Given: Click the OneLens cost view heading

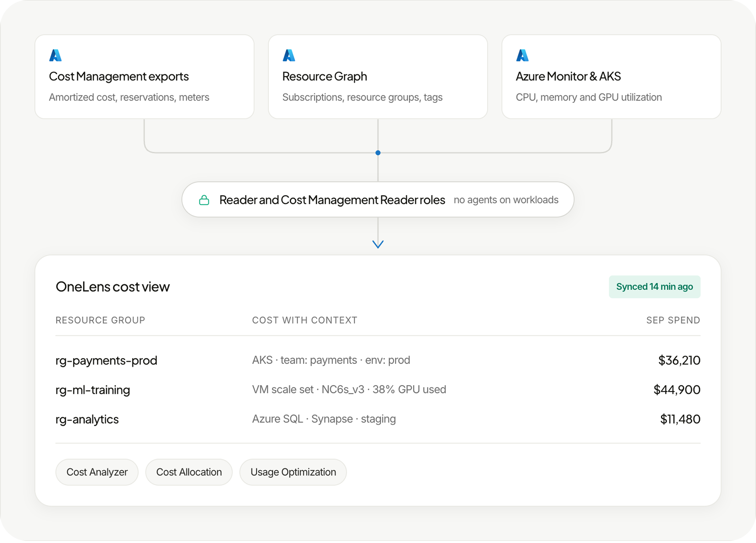Looking at the screenshot, I should coord(113,287).
